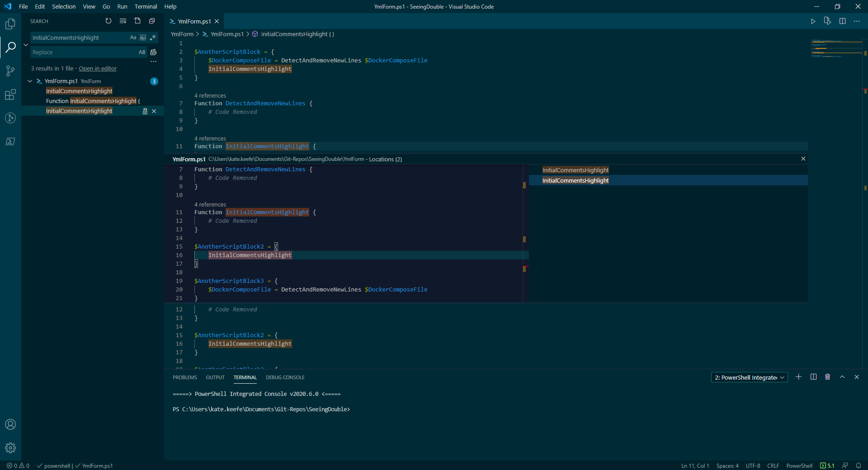
Task: Switch to the Debug Console tab
Action: pos(285,377)
